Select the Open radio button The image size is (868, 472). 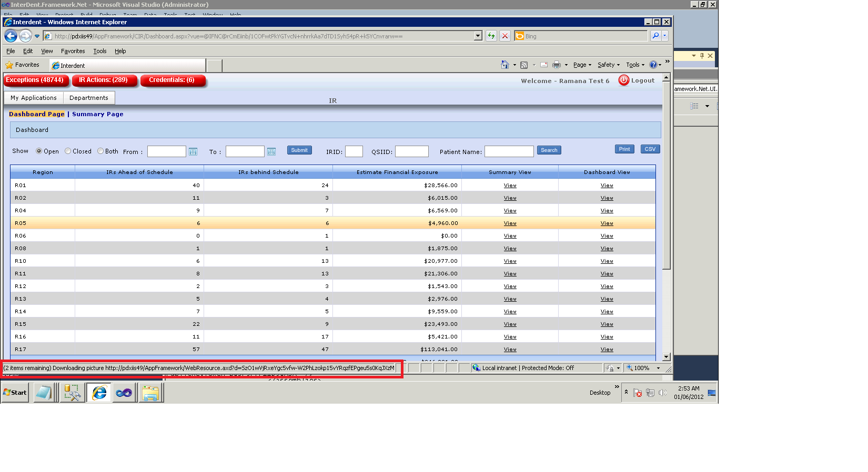pyautogui.click(x=39, y=151)
